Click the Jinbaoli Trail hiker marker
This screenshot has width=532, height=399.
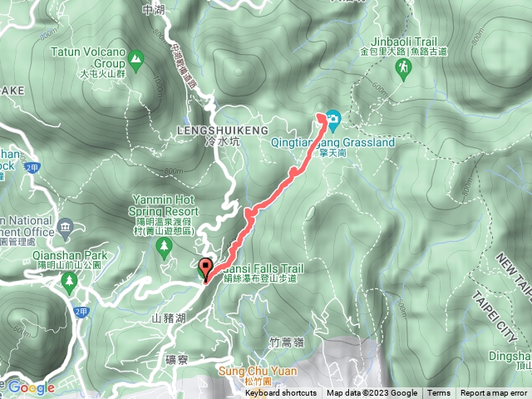tap(403, 70)
